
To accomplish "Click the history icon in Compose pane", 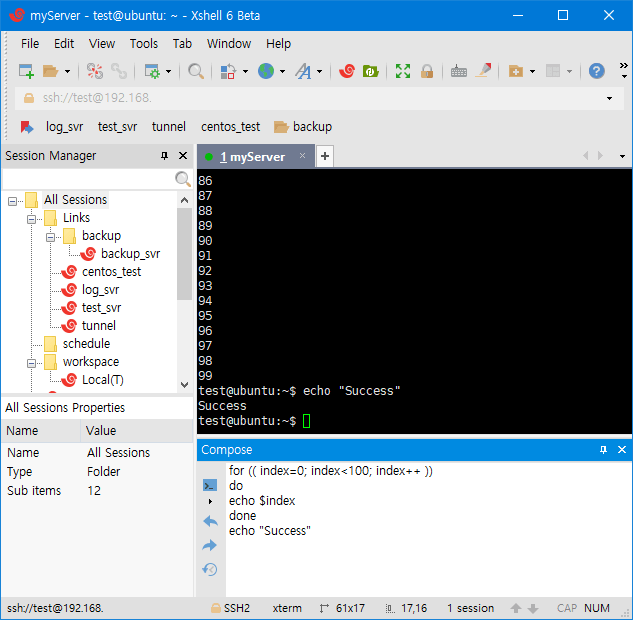I will tap(210, 569).
